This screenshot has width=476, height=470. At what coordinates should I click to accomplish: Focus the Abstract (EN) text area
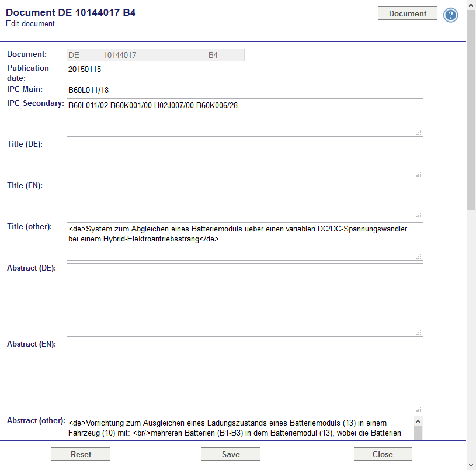click(245, 376)
